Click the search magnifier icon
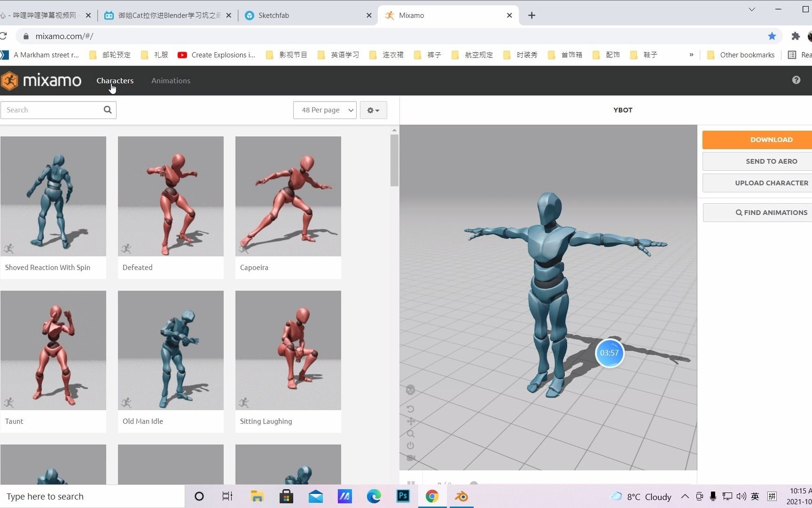This screenshot has width=812, height=508. coord(108,110)
